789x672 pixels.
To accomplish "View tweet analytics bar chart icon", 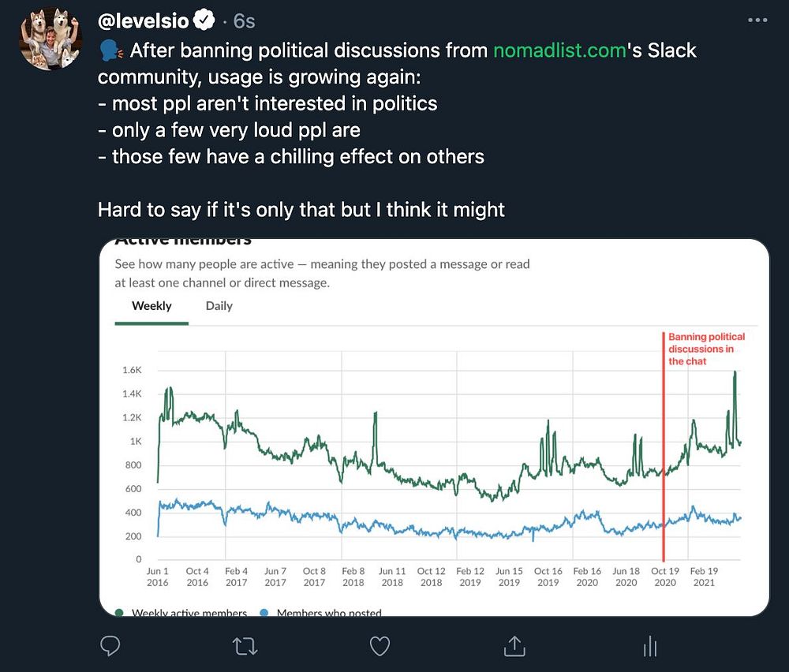I will pos(649,647).
